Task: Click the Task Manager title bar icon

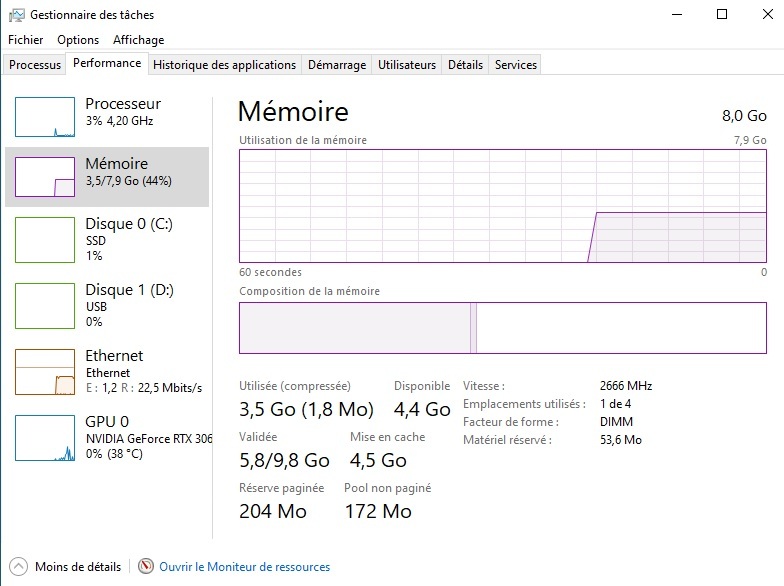Action: [14, 15]
